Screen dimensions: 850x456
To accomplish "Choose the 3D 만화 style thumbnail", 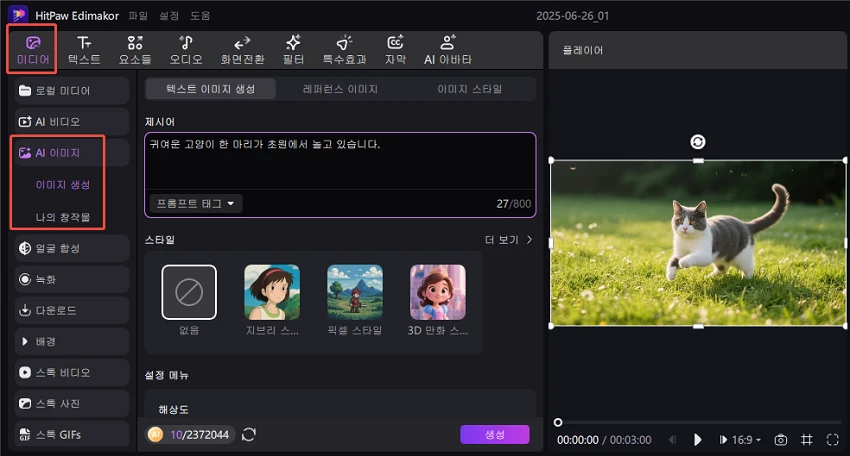I will pyautogui.click(x=437, y=292).
